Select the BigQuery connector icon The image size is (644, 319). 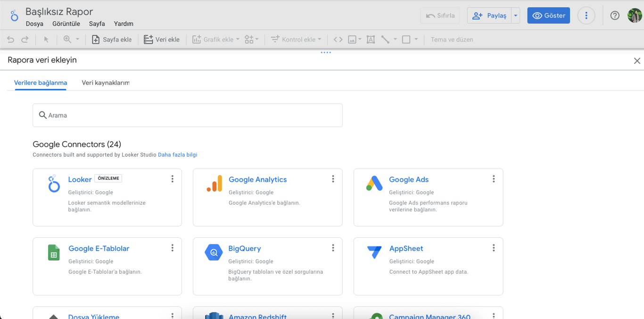tap(214, 252)
